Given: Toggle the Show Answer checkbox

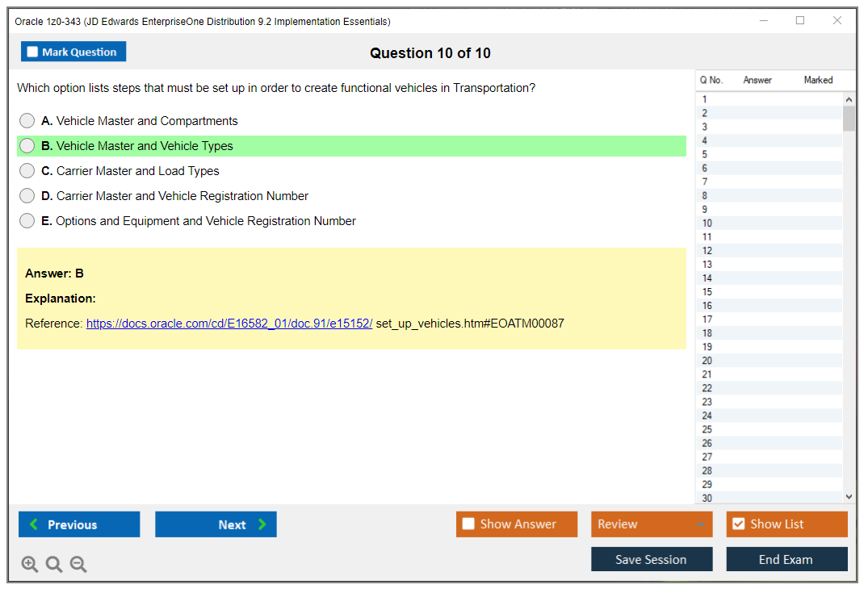Looking at the screenshot, I should [468, 524].
